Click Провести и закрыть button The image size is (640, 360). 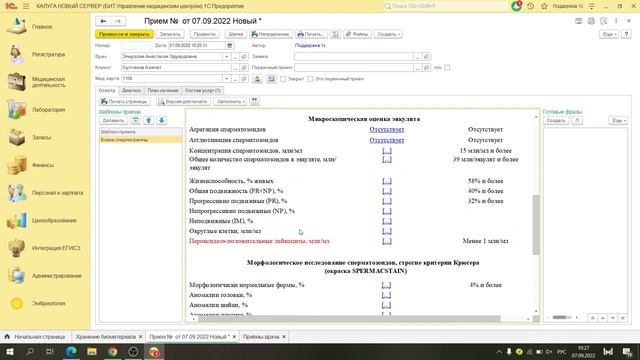click(x=124, y=34)
